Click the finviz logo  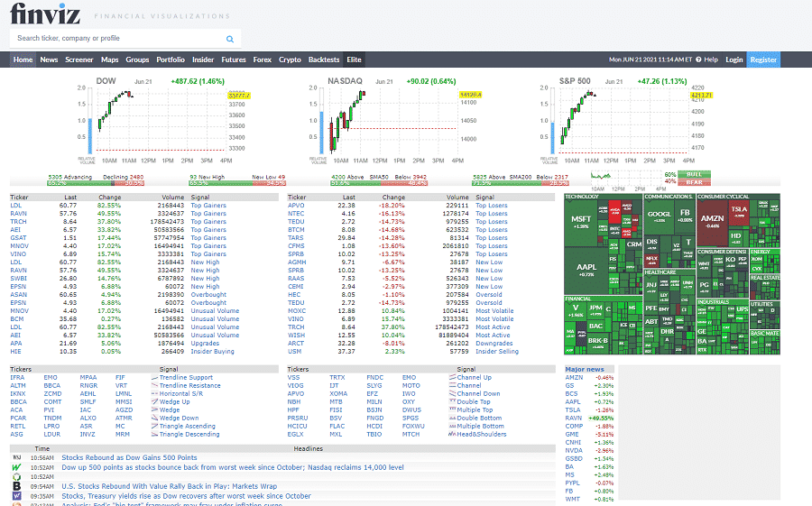(x=44, y=15)
